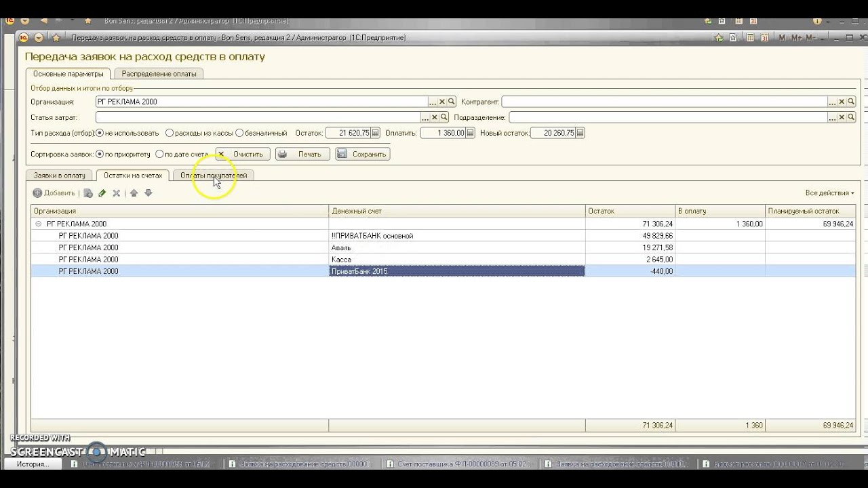Click into the Организация input field
The width and height of the screenshot is (868, 488).
pos(262,102)
